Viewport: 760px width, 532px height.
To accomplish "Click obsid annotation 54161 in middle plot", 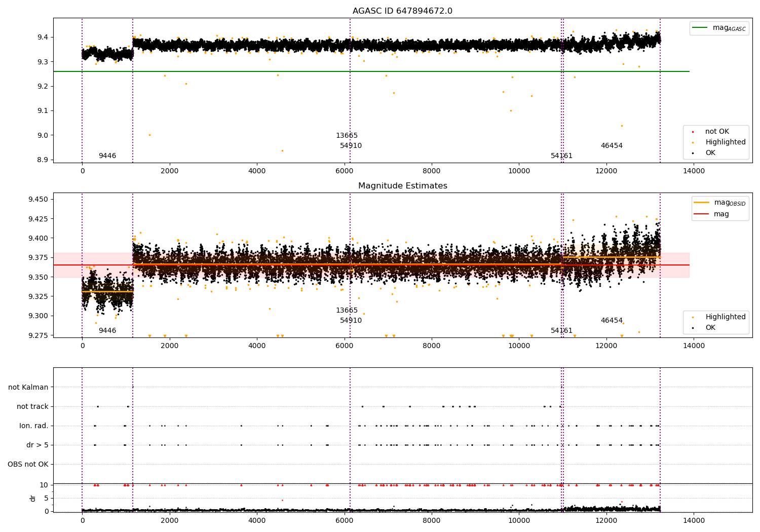I will (x=561, y=331).
